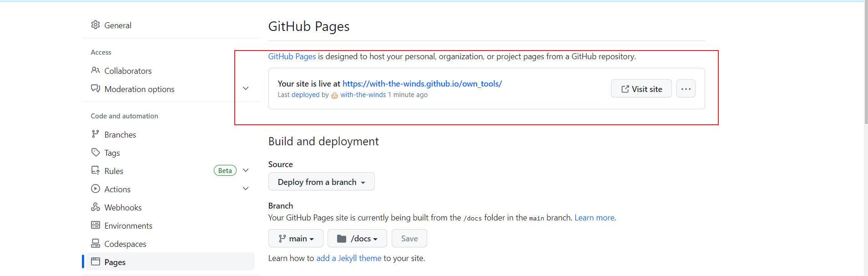Click the Learn more link

(595, 218)
